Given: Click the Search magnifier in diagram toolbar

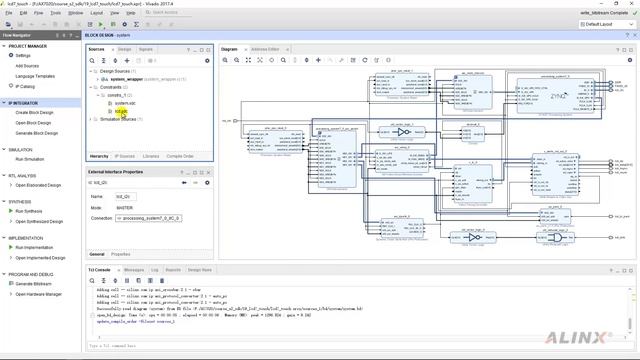Looking at the screenshot, I should click(283, 60).
